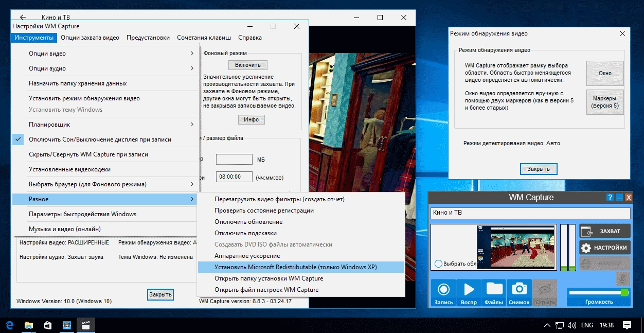
Task: Choose Открыть файл настроек WM Capture
Action: [301, 290]
